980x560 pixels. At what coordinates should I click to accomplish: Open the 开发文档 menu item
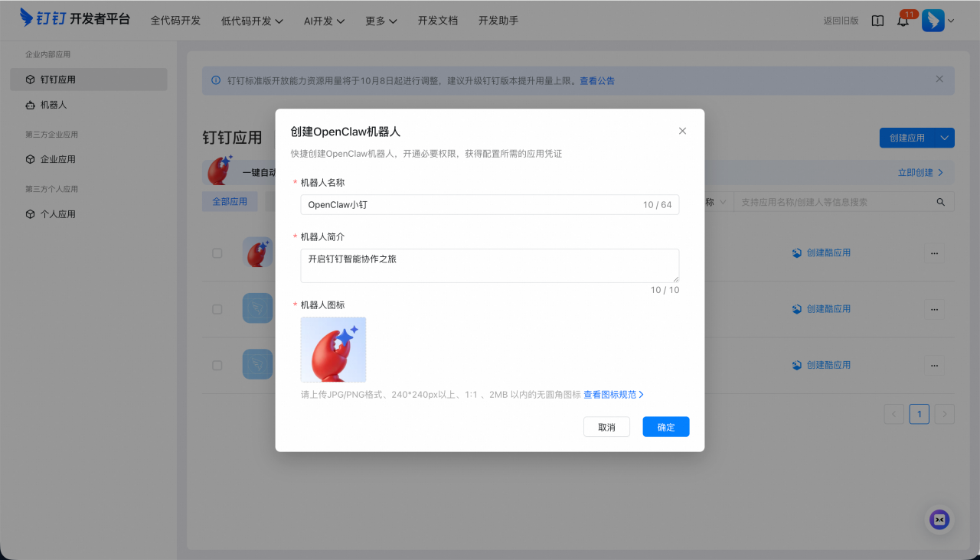point(438,21)
